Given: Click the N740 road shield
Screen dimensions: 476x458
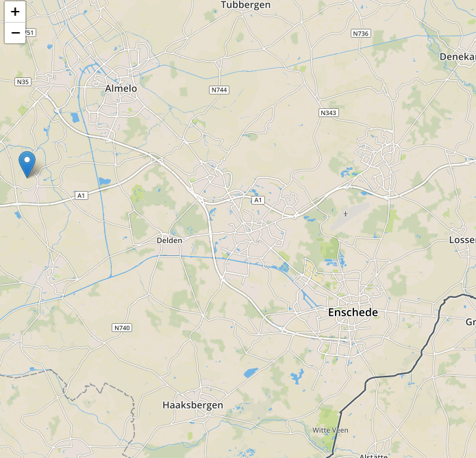Looking at the screenshot, I should coord(122,328).
